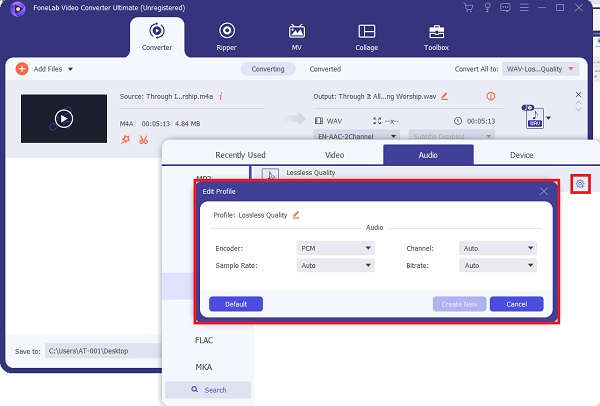This screenshot has width=600, height=406.
Task: Rename output file with pencil icon
Action: tap(444, 96)
